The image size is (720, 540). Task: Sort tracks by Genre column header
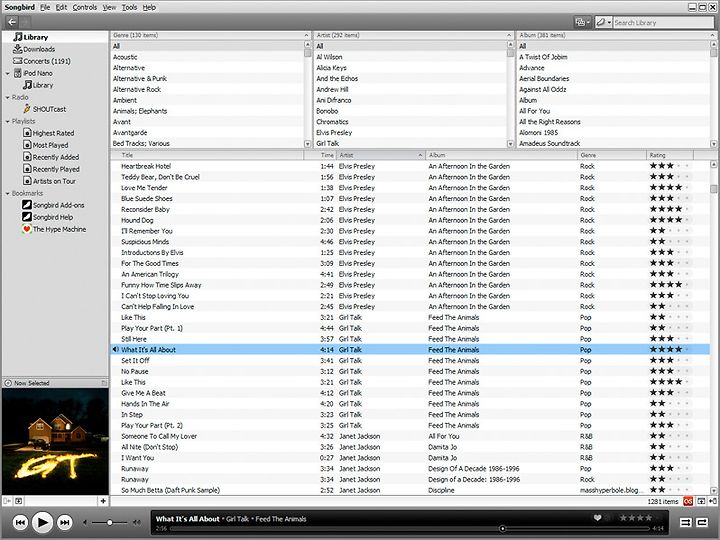(x=611, y=155)
